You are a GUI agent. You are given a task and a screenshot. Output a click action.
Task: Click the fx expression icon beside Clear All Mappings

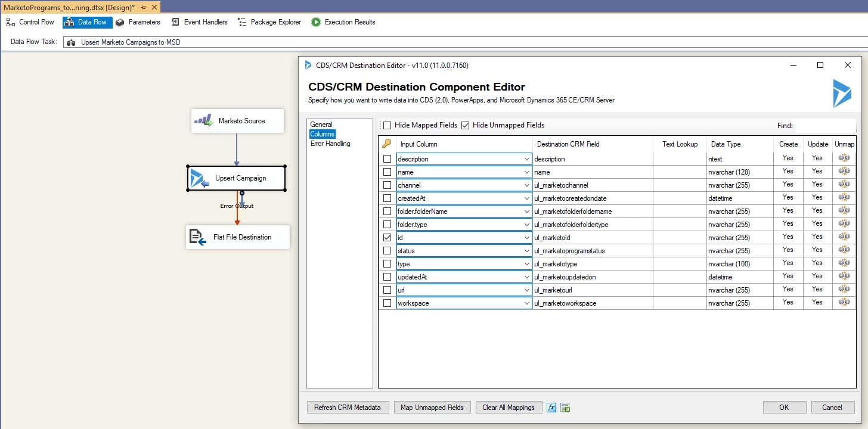click(551, 408)
